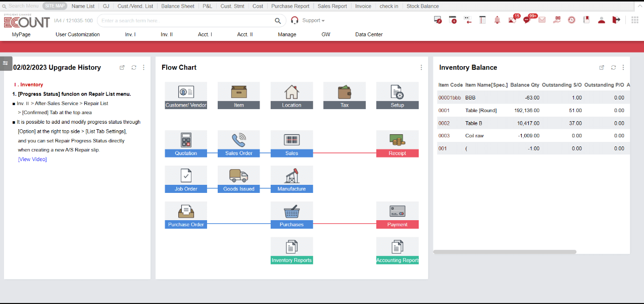Refresh the Inventory Balance panel
This screenshot has width=644, height=304.
613,67
